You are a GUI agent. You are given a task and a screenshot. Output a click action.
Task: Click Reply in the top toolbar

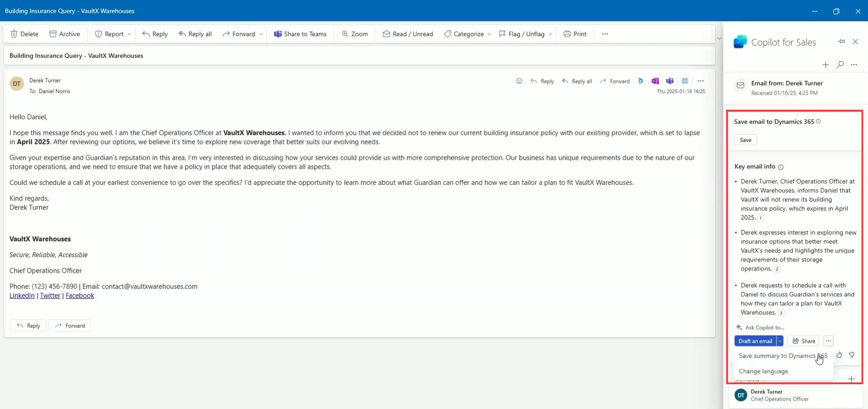[x=155, y=34]
